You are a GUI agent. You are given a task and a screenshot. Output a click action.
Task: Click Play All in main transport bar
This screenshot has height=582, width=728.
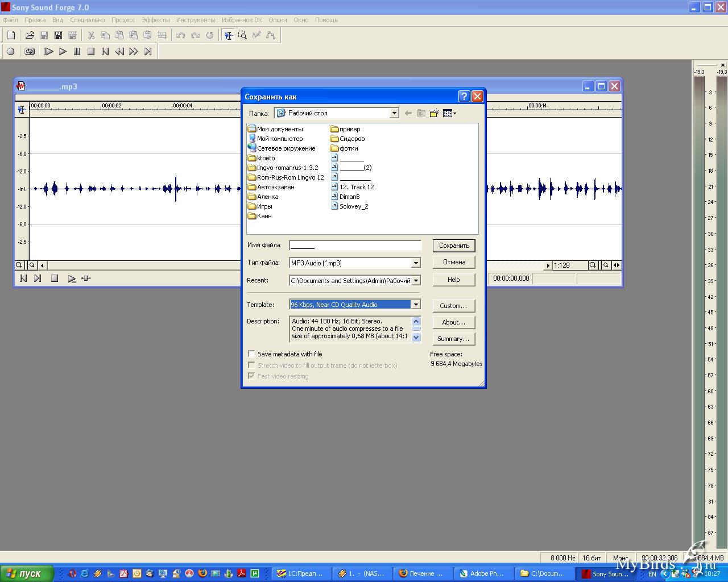click(48, 52)
